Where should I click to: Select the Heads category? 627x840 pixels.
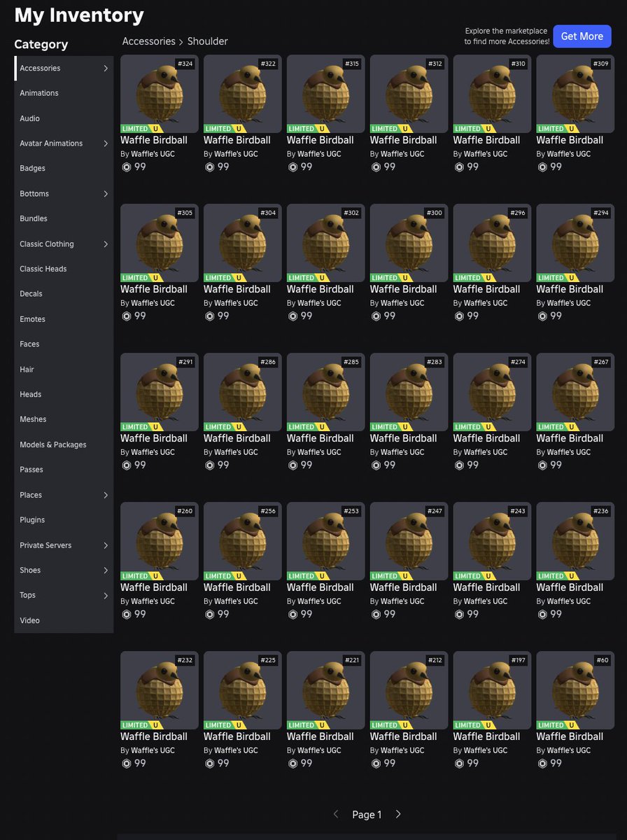[64, 395]
